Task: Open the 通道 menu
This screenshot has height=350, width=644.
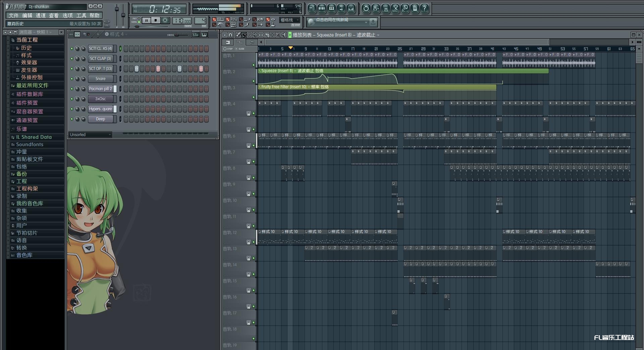Action: pyautogui.click(x=41, y=15)
